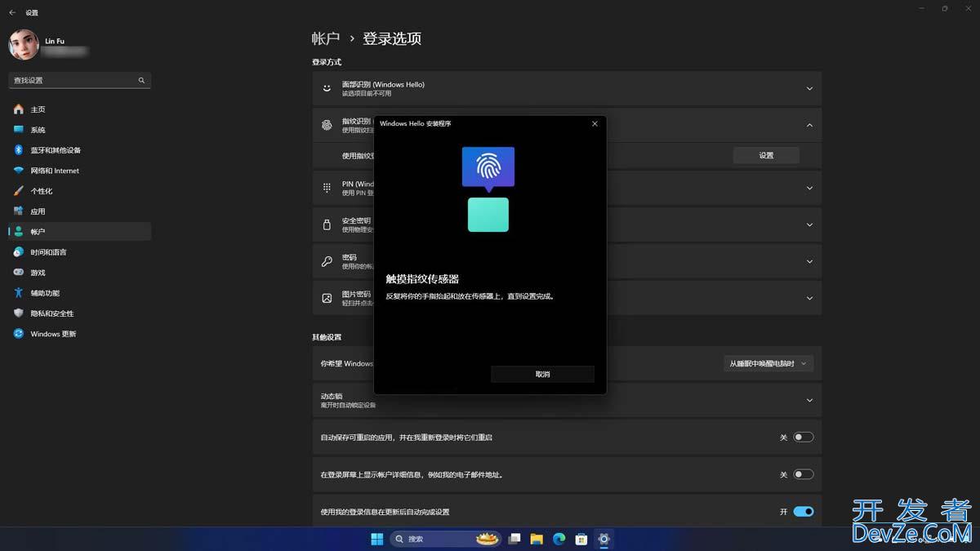This screenshot has width=980, height=551.
Task: Launch Microsoft Edge from the taskbar
Action: pos(559,539)
